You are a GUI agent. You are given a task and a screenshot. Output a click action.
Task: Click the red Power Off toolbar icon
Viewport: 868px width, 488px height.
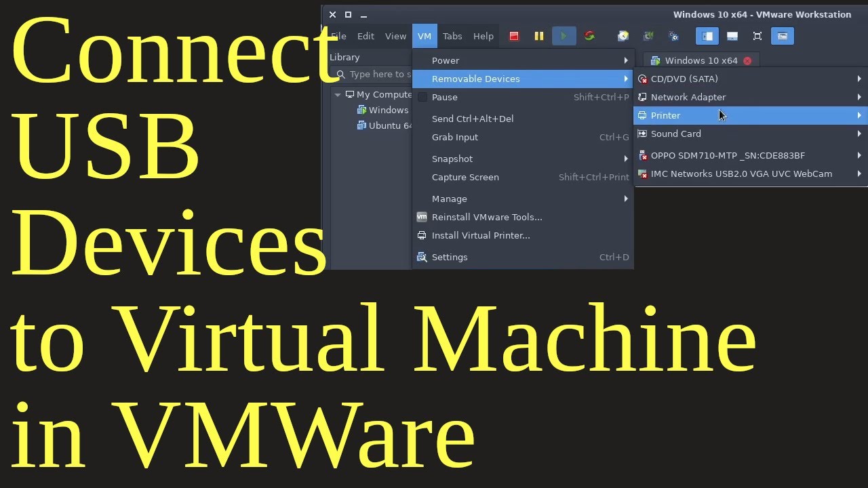pos(514,36)
